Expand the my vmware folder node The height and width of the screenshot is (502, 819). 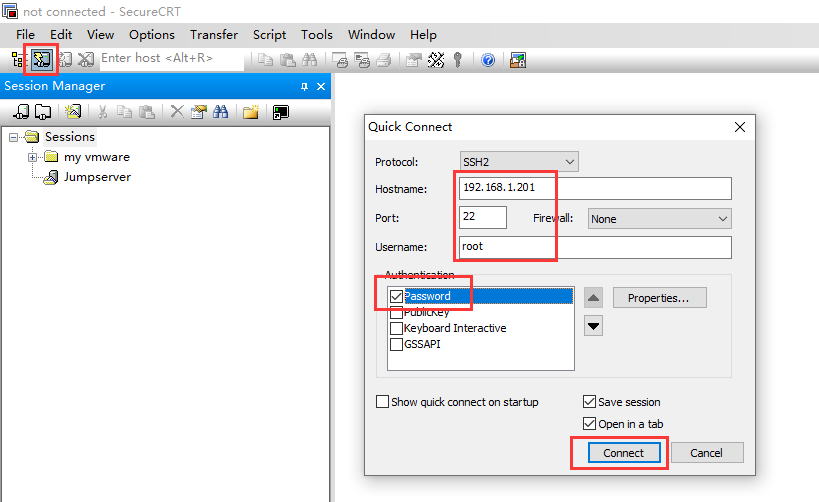coord(32,157)
